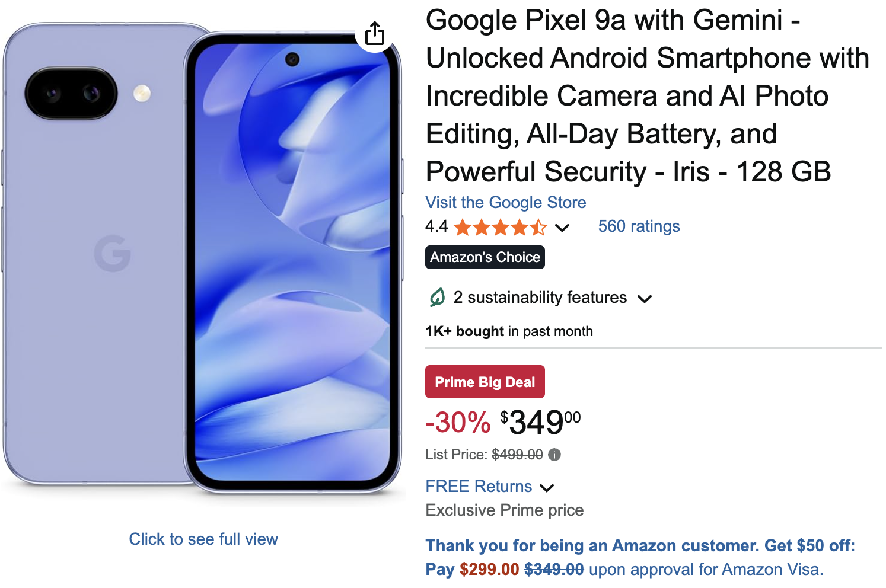Open the Visit the Google Store link
This screenshot has height=588, width=886.
(505, 203)
